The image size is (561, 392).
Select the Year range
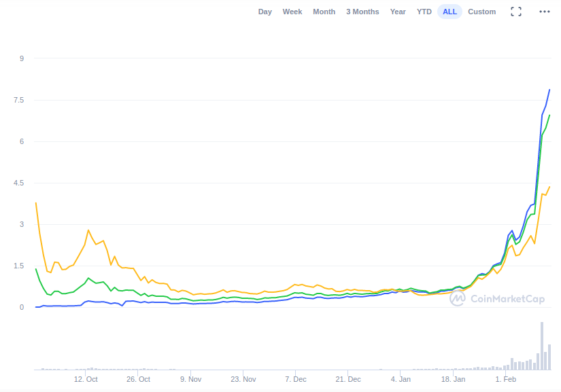click(398, 12)
